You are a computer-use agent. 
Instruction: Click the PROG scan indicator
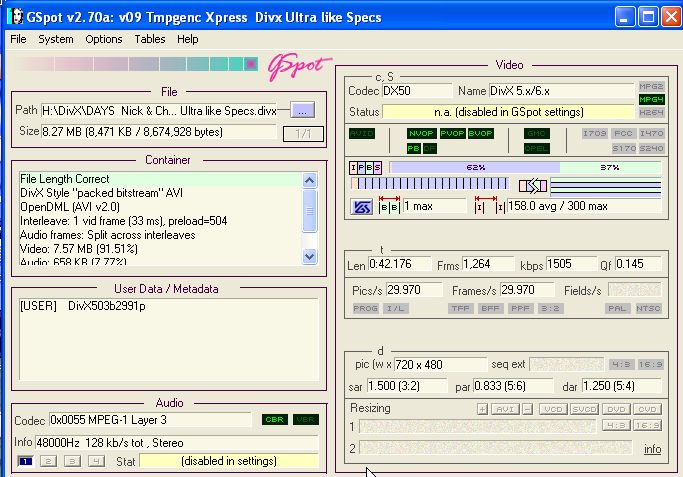point(365,308)
